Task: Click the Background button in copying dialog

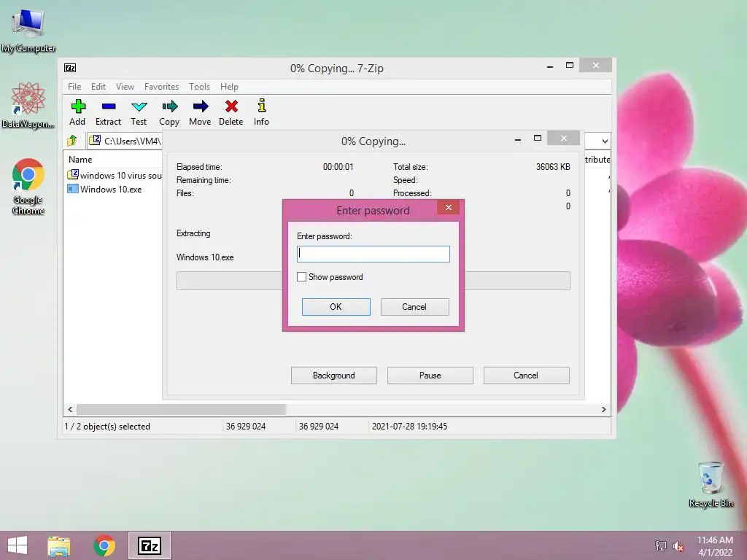Action: (334, 376)
